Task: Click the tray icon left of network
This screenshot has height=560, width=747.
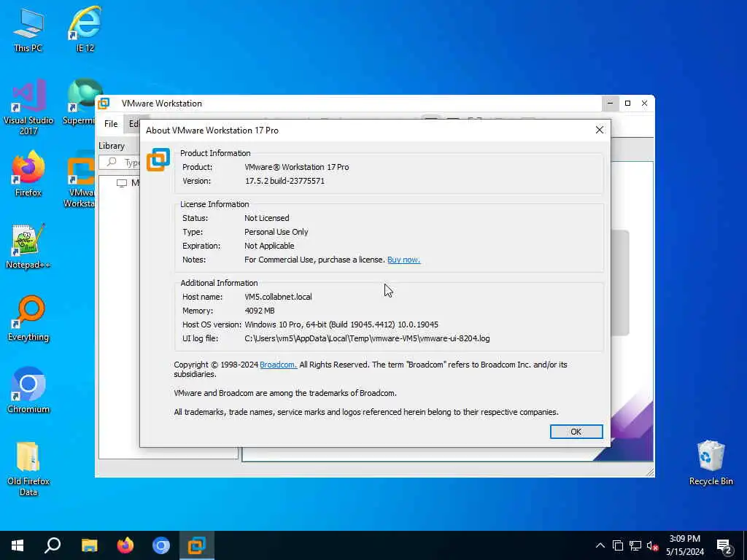Action: 618,545
